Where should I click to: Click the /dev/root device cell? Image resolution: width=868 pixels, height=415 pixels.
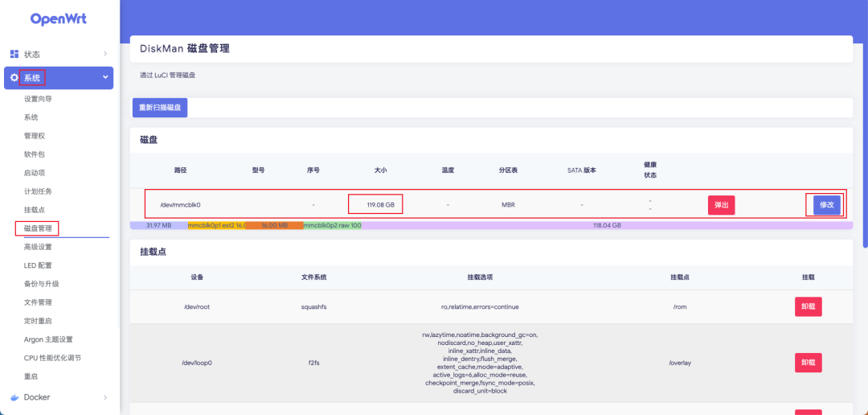coord(196,306)
